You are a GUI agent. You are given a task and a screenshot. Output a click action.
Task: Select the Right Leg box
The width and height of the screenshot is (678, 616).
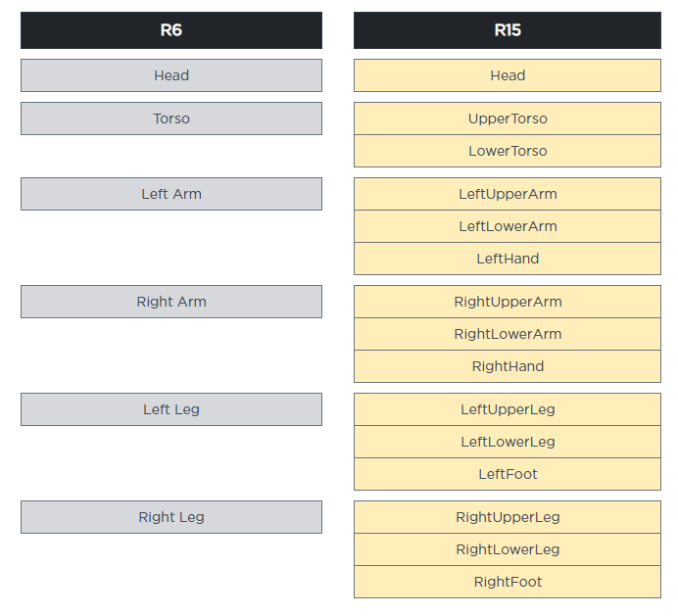pos(171,517)
